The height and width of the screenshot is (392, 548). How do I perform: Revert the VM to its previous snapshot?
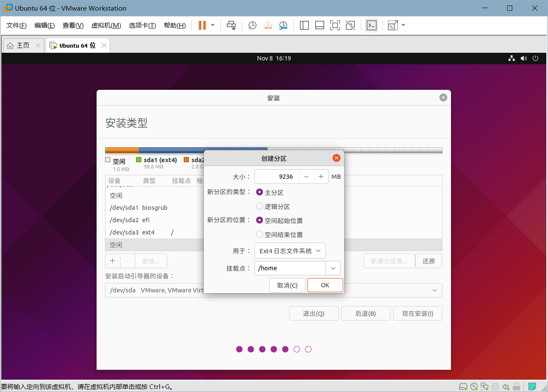click(268, 26)
